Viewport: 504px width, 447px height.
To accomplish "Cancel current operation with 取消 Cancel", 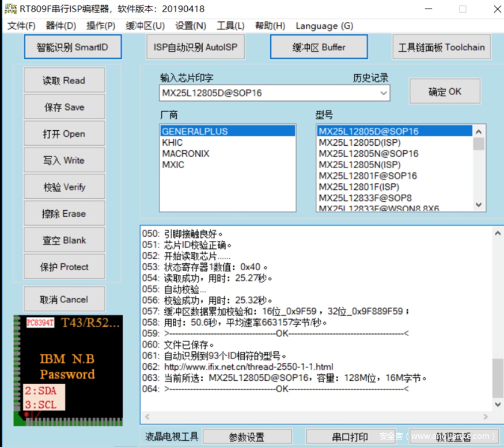I will (x=64, y=298).
